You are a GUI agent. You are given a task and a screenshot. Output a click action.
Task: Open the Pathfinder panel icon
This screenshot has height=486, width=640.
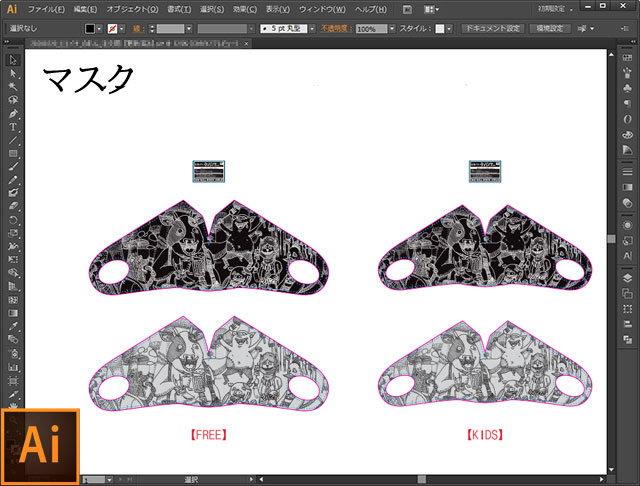point(627,340)
